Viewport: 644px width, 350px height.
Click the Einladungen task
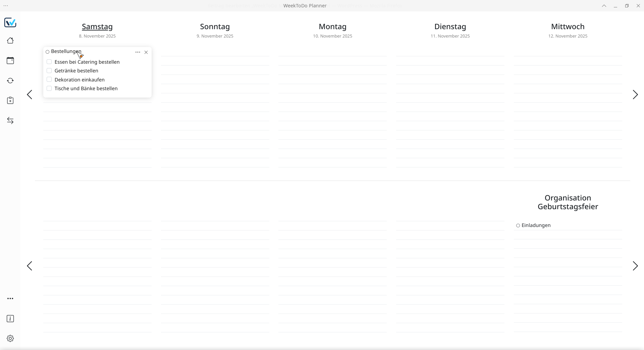click(536, 225)
